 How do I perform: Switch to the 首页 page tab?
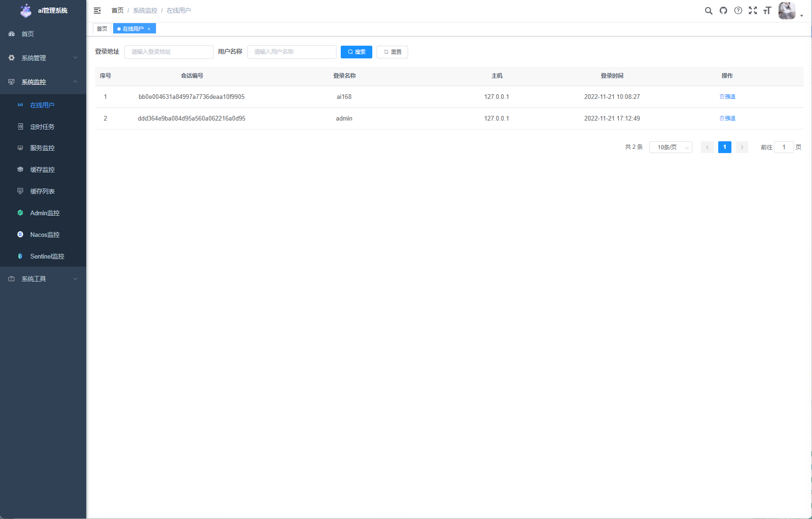coord(102,29)
